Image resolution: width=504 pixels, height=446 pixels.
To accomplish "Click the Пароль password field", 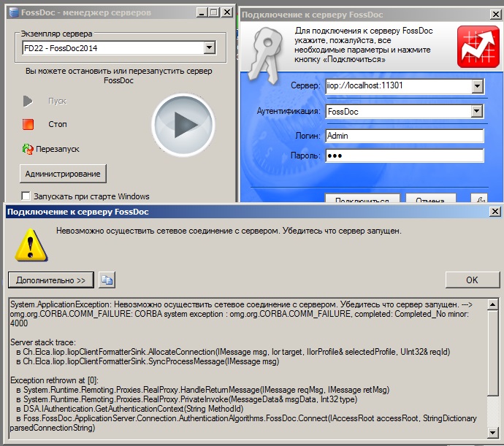I will coord(405,155).
